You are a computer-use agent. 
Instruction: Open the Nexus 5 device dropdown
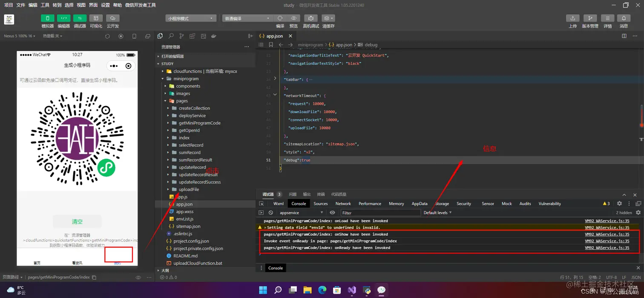(20, 36)
